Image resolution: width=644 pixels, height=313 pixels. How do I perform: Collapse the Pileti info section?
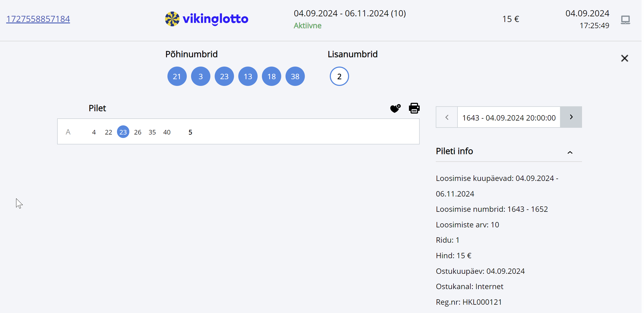coord(570,152)
